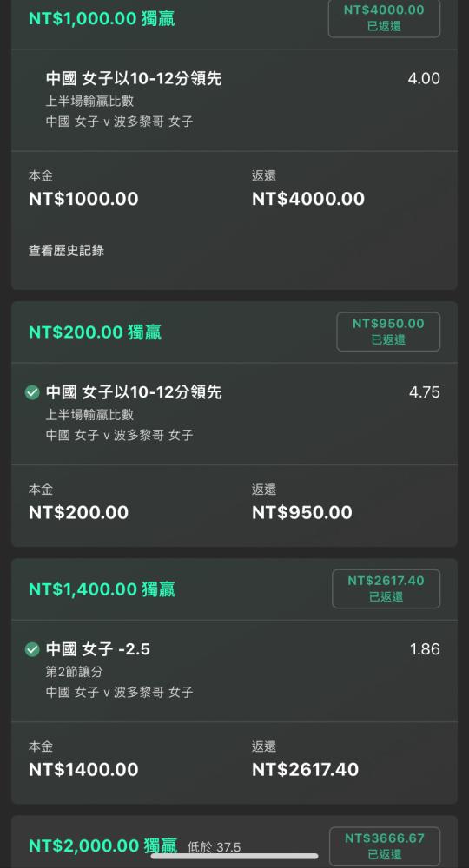This screenshot has width=469, height=868.
Task: Expand NT$1,000.00 獨贏 bet header
Action: [102, 19]
